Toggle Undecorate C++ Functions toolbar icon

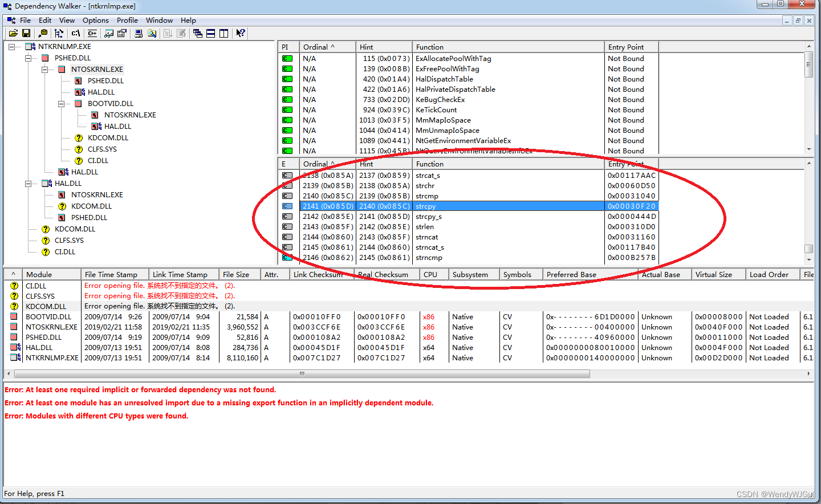(92, 34)
